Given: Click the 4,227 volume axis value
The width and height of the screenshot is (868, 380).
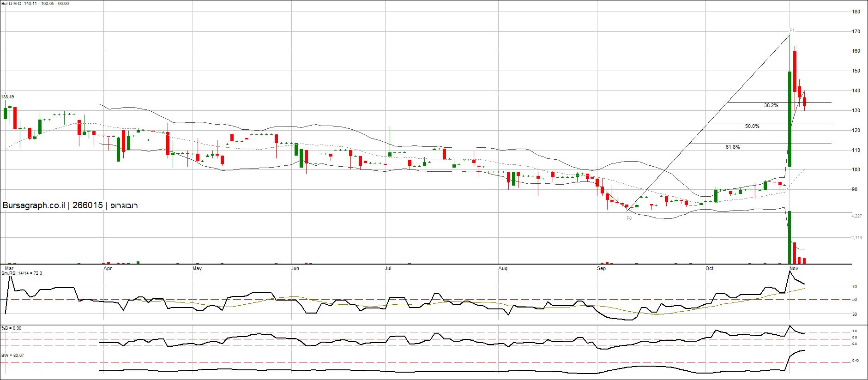Looking at the screenshot, I should 856,216.
